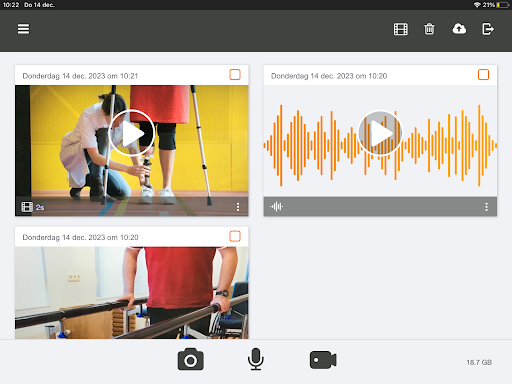This screenshot has height=384, width=512.
Task: Click 'Donderdag 14 dec. 2023 om 10:21' title
Action: pos(80,76)
